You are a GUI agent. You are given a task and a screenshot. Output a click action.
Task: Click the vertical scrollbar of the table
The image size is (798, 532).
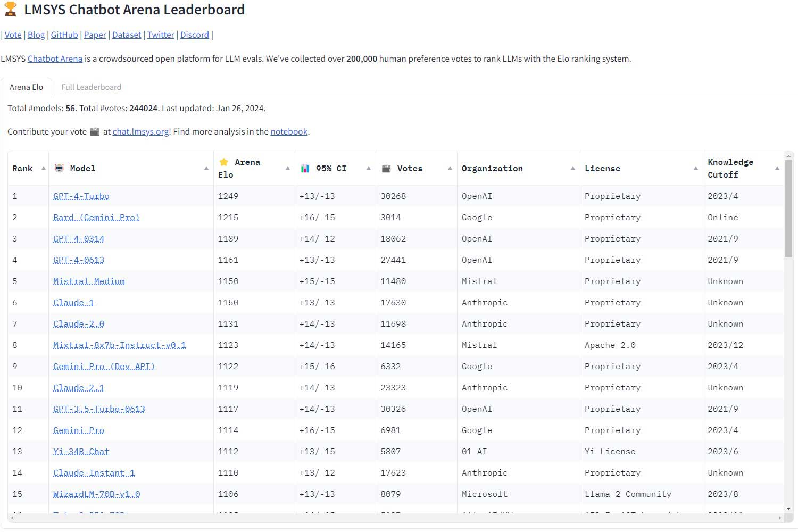[x=788, y=209]
